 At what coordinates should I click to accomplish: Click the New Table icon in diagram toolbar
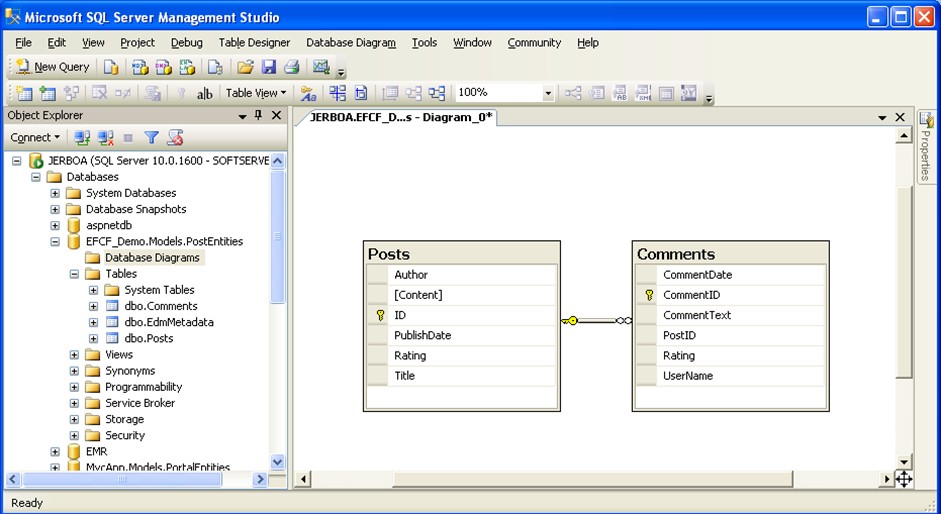24,93
